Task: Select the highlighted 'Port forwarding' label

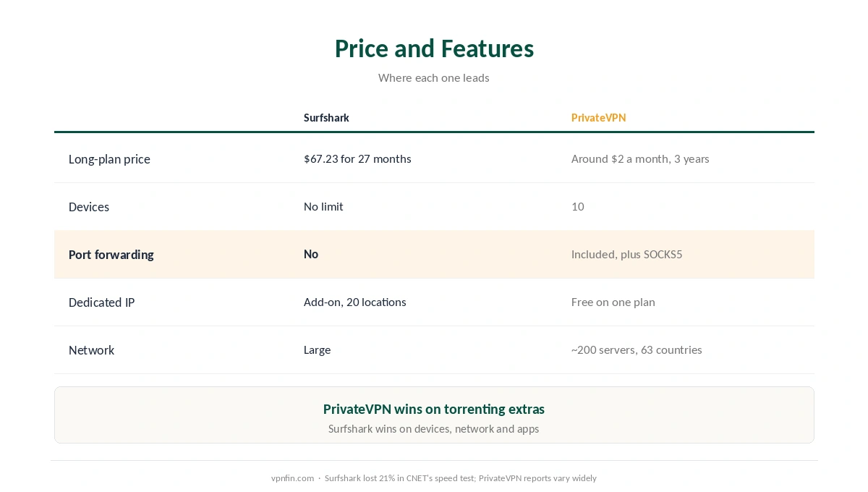Action: [111, 255]
